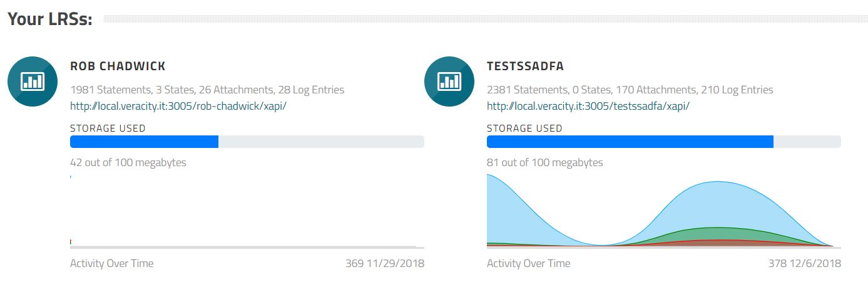Click Rob Chadwick's storage used progress bar

pos(247,142)
